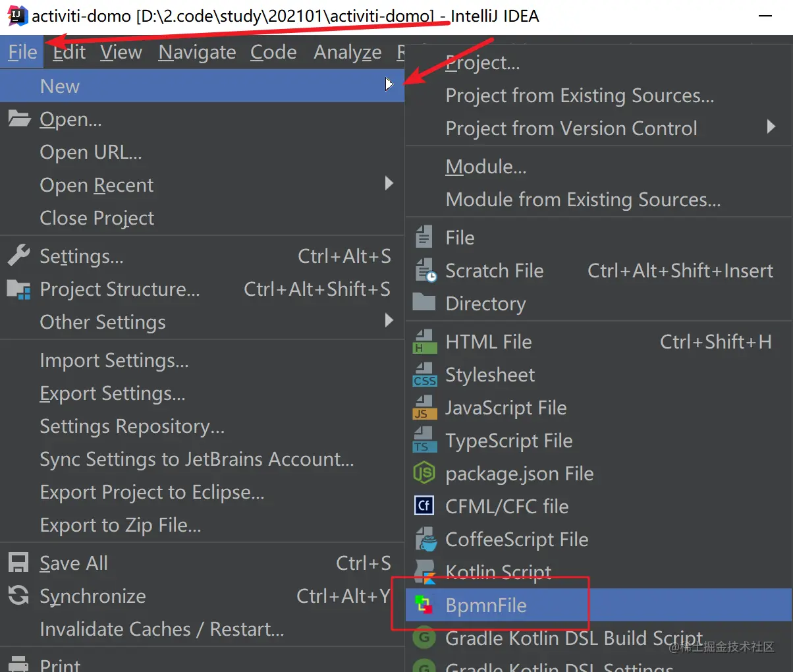This screenshot has width=793, height=672.
Task: Choose Open... from File menu
Action: point(202,119)
